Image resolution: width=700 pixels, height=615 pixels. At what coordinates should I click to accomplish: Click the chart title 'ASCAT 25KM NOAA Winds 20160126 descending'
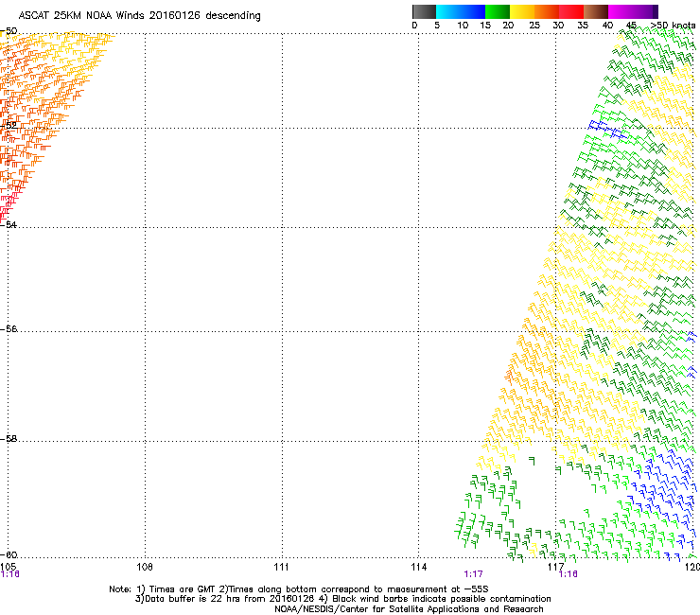point(140,16)
